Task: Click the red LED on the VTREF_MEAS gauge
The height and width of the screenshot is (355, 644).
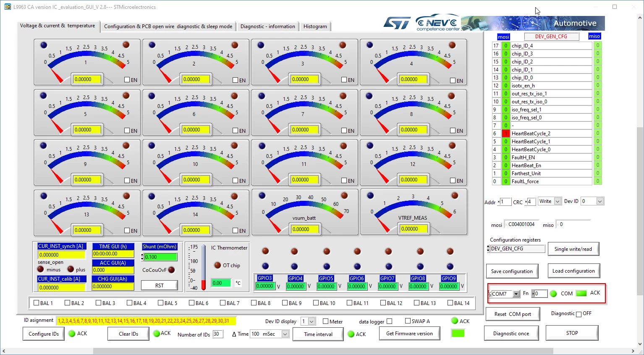Action: pos(455,195)
